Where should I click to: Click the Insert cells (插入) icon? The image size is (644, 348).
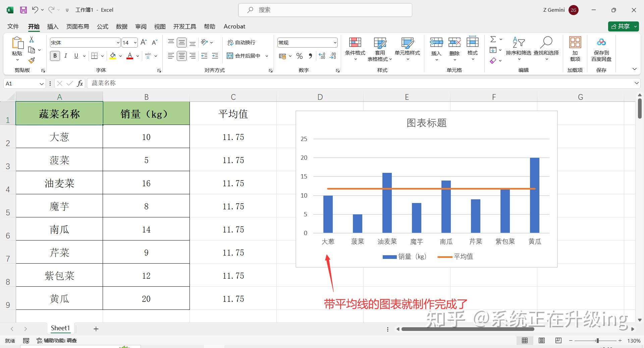coord(436,43)
